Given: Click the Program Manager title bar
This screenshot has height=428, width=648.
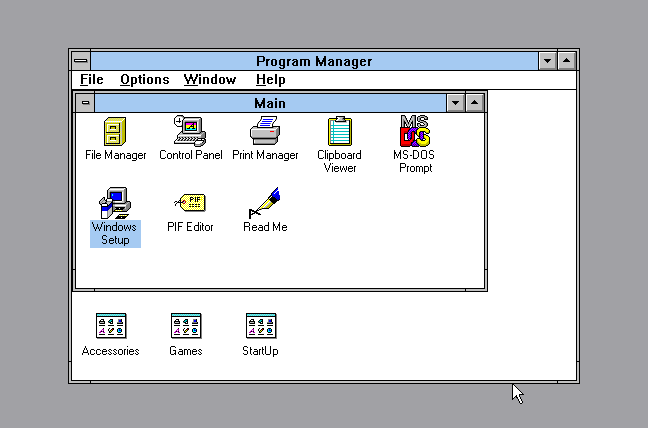Looking at the screenshot, I should [x=314, y=61].
